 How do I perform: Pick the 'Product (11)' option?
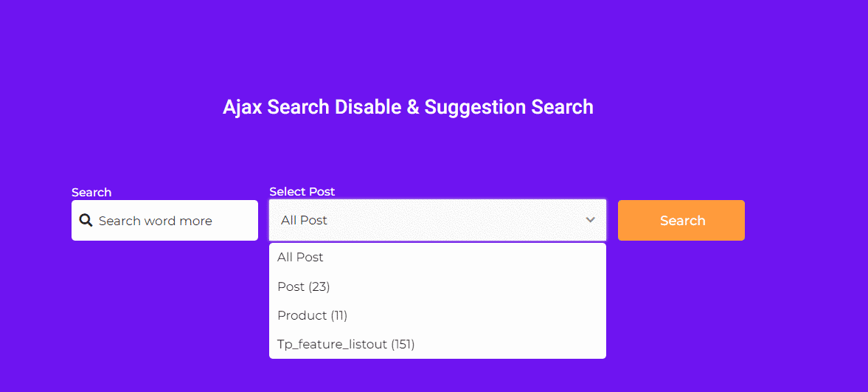pos(437,315)
